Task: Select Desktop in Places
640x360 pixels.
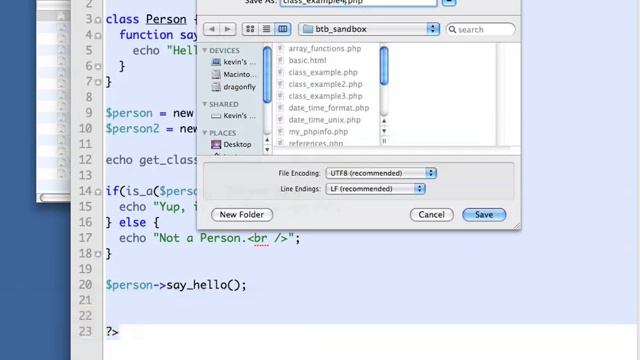Action: coord(231,144)
